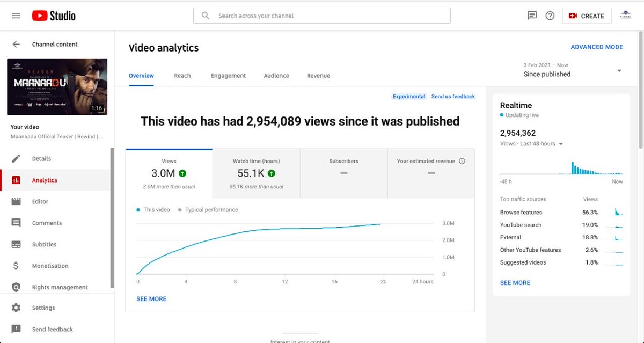Go back with Channel content arrow

click(16, 45)
